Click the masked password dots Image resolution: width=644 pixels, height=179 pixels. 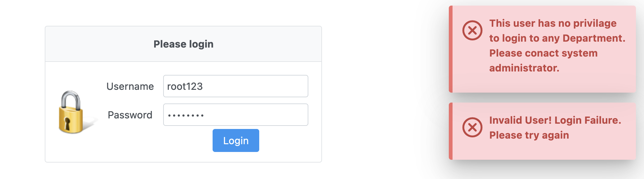point(186,115)
